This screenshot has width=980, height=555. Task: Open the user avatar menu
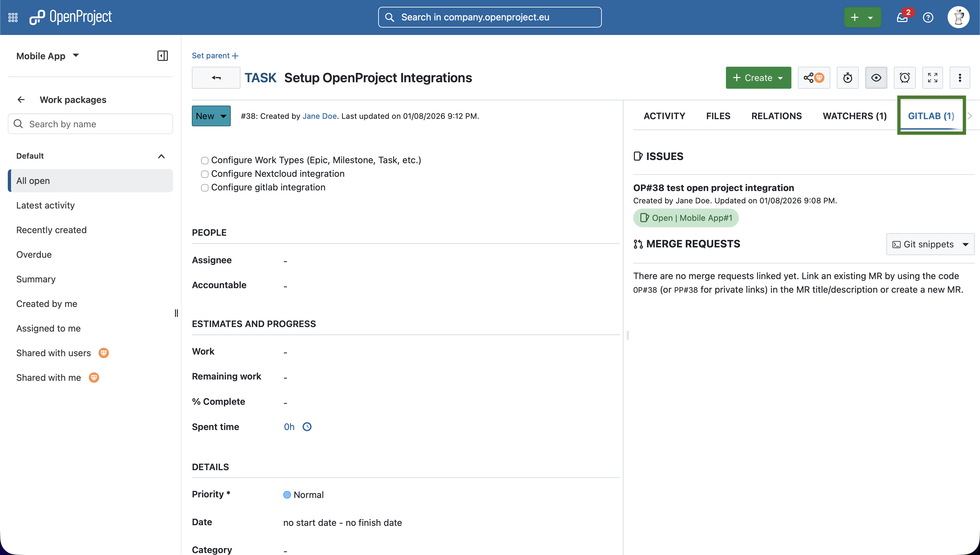pos(958,17)
